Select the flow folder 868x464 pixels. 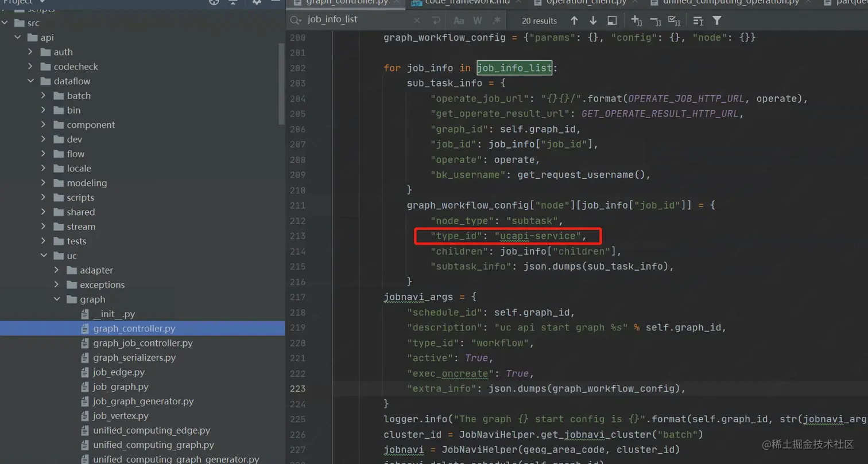pos(75,154)
